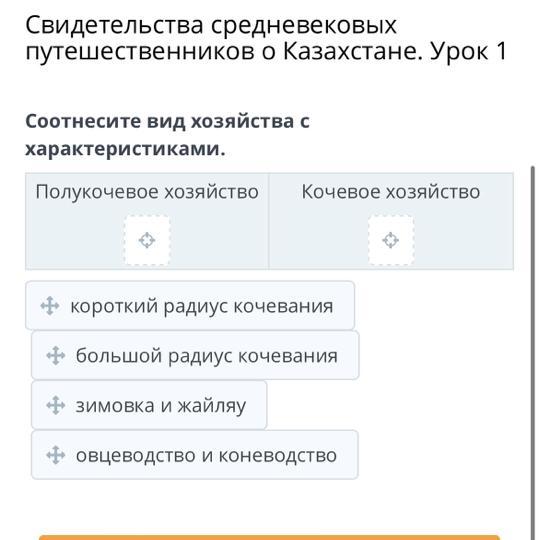
Task: Click move icon on короткий радиус кочевания
Action: [50, 305]
